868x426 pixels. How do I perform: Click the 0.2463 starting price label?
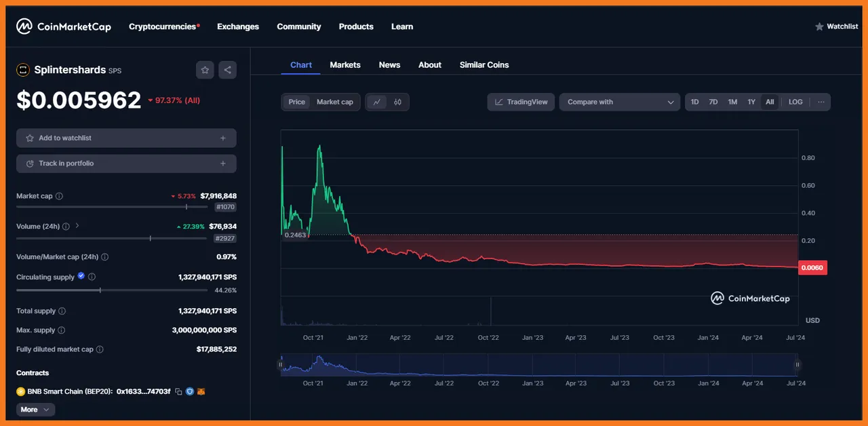tap(296, 235)
